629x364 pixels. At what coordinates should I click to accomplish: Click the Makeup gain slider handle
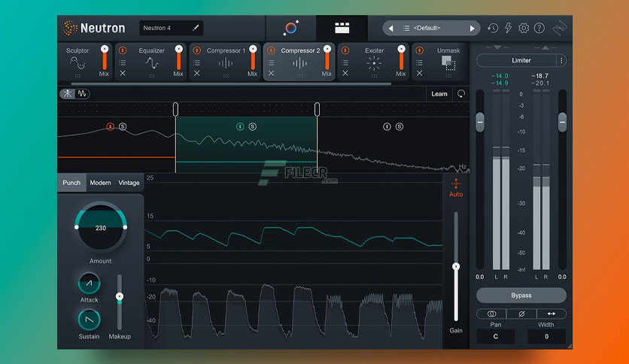pyautogui.click(x=120, y=296)
